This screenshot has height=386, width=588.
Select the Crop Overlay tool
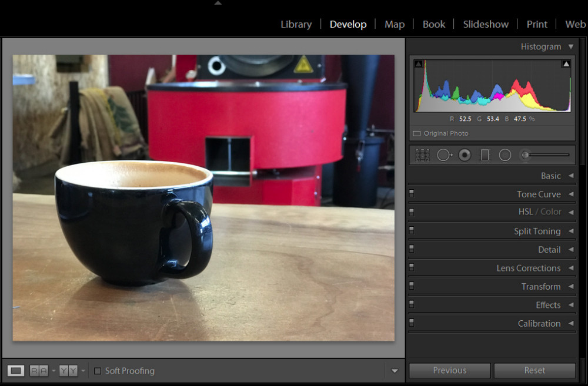[422, 155]
